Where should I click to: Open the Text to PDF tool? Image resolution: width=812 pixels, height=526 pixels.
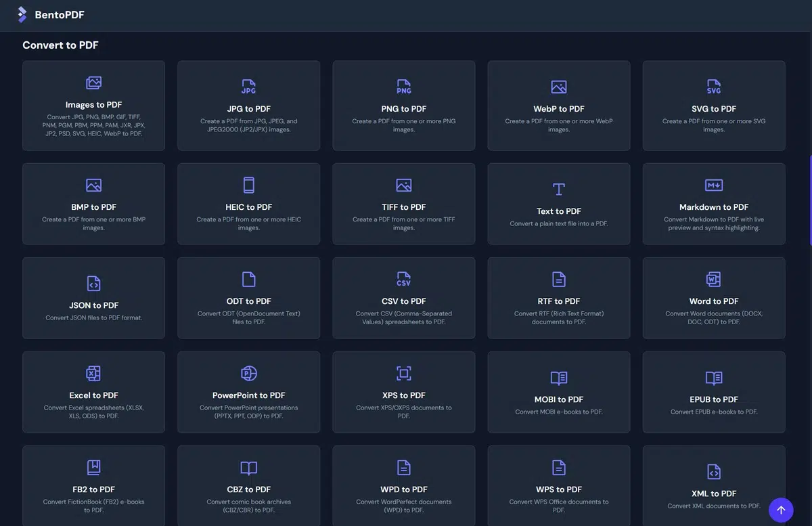[x=559, y=204]
